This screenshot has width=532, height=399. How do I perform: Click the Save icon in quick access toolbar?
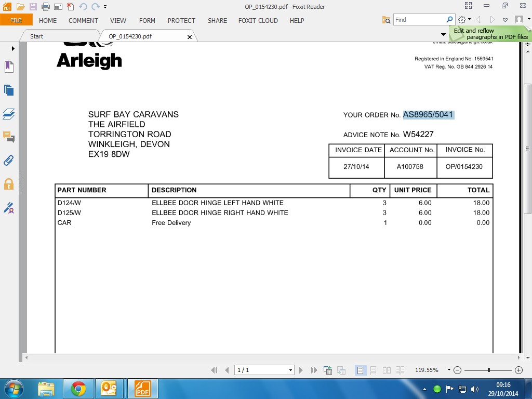coord(33,6)
